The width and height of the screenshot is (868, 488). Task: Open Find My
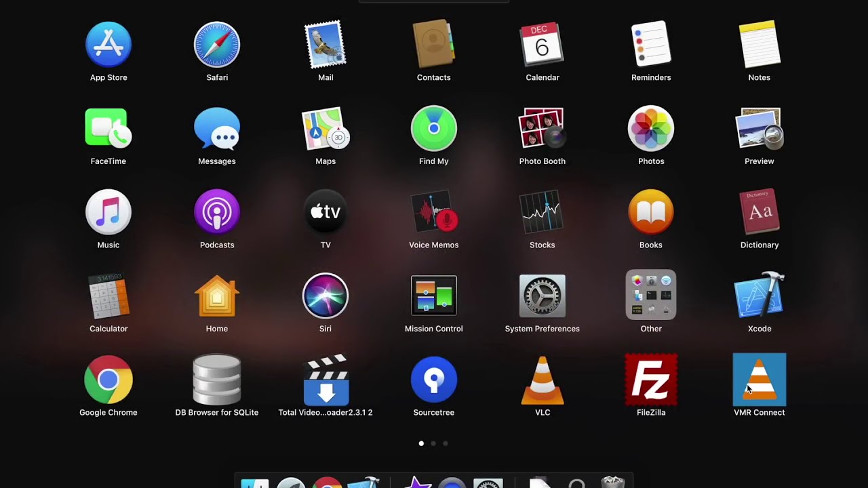(x=434, y=128)
